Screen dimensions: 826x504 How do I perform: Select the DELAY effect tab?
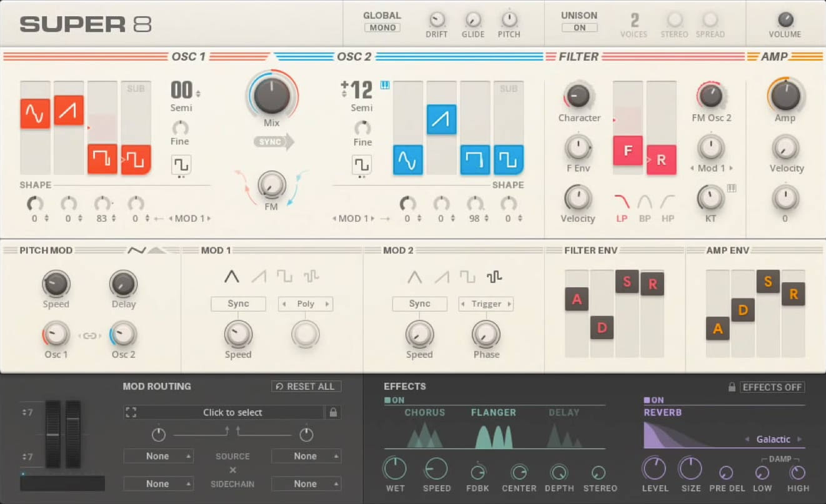click(x=564, y=413)
